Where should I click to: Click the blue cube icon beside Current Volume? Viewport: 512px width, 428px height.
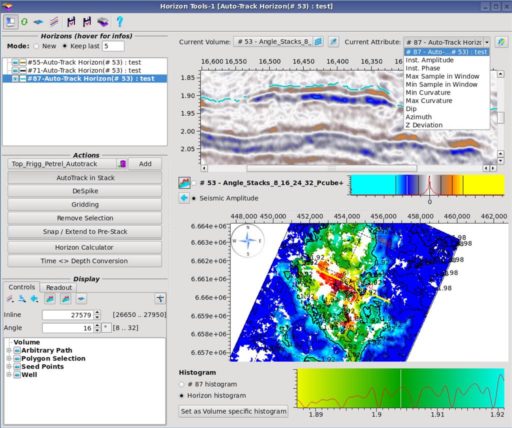point(318,42)
